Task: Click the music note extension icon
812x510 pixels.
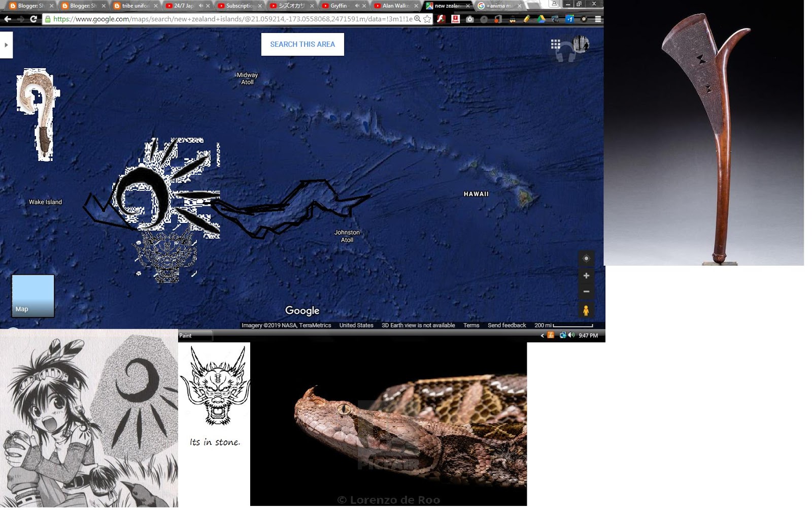Action: (x=498, y=19)
